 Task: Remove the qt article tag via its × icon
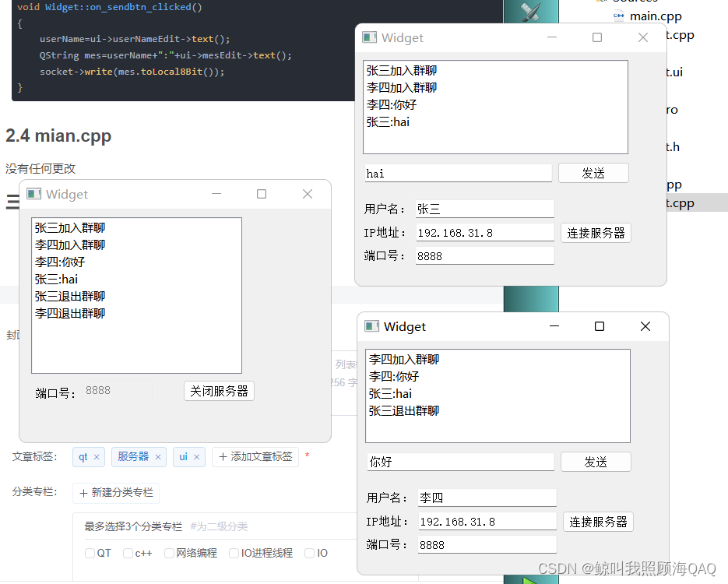coord(97,457)
